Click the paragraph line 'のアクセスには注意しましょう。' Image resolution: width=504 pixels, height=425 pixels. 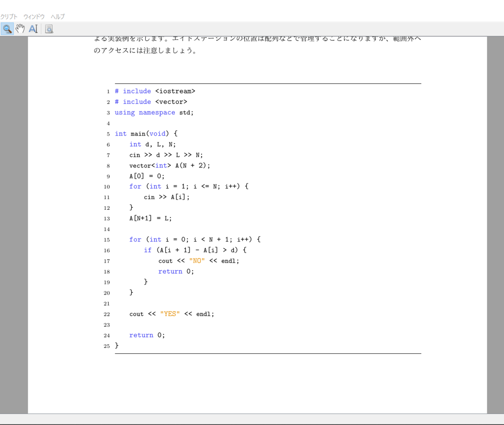(x=145, y=50)
